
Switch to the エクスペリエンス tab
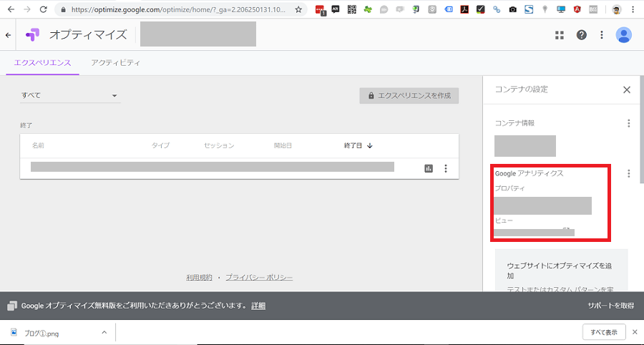(x=43, y=63)
